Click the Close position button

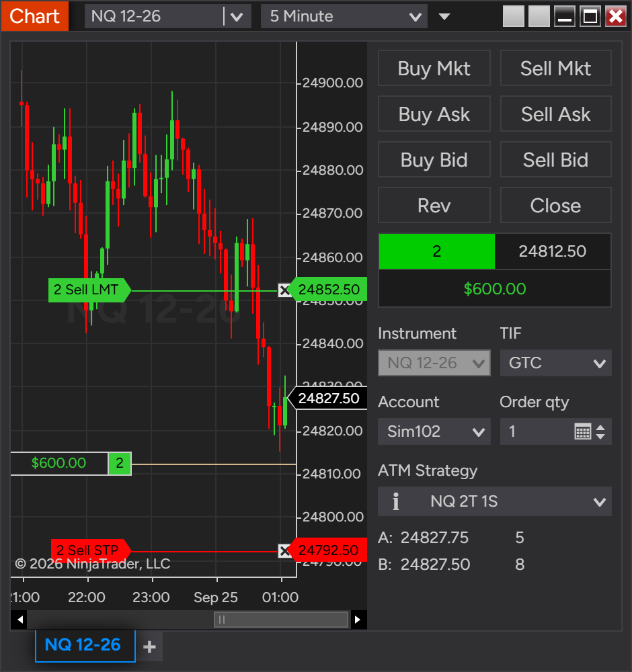pos(555,205)
